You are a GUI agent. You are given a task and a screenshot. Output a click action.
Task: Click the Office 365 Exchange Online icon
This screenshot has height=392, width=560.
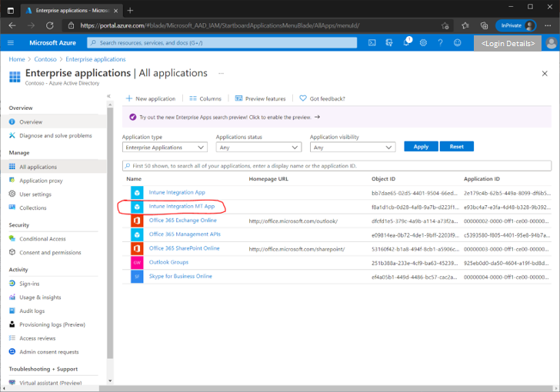pos(137,221)
